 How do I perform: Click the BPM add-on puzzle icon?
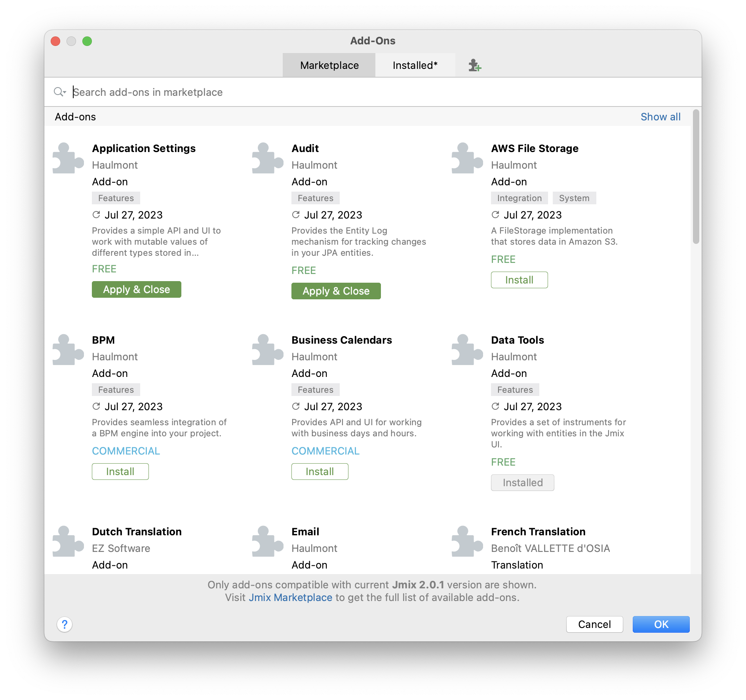coord(68,350)
